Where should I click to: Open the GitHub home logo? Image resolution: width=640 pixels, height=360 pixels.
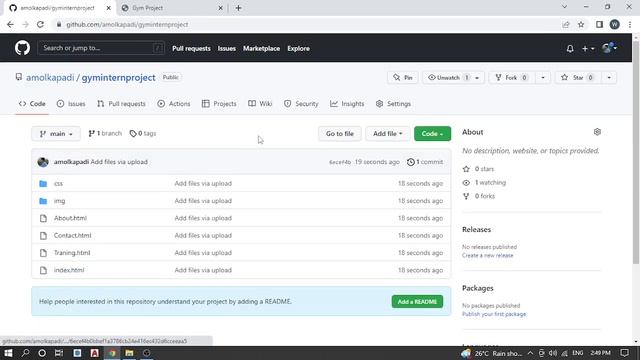click(22, 48)
